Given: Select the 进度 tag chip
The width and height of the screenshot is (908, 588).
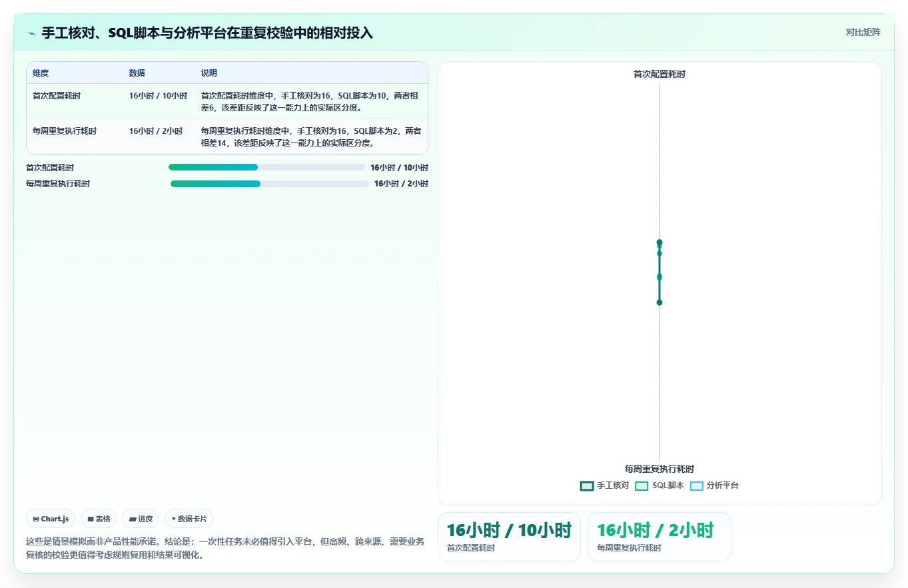Looking at the screenshot, I should [141, 519].
